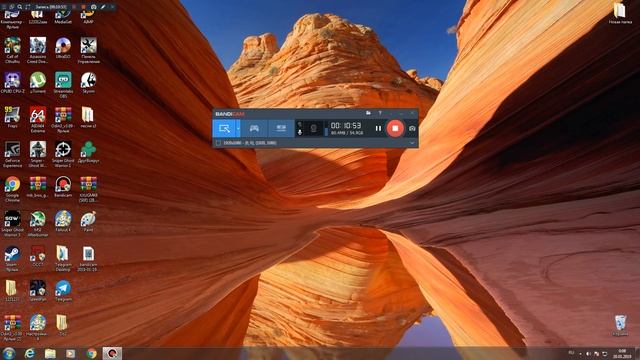This screenshot has height=360, width=640.
Task: Open GeForce Experience shortcut
Action: click(12, 154)
